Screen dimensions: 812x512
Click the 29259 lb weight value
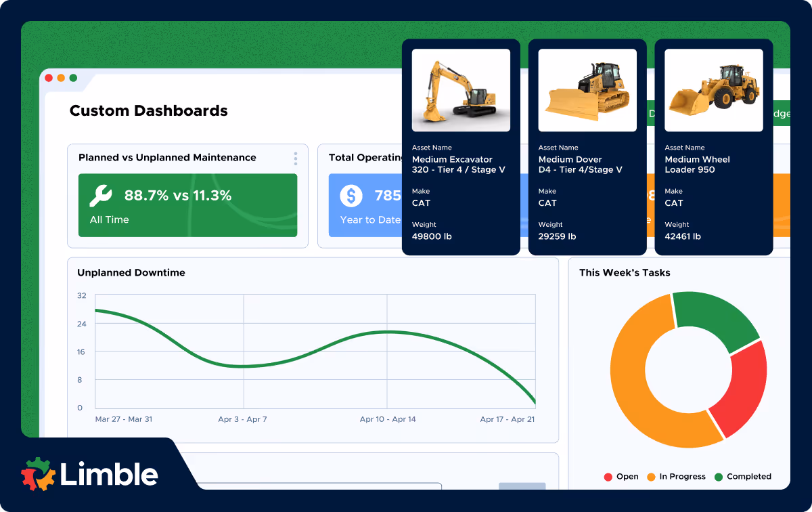pos(558,236)
